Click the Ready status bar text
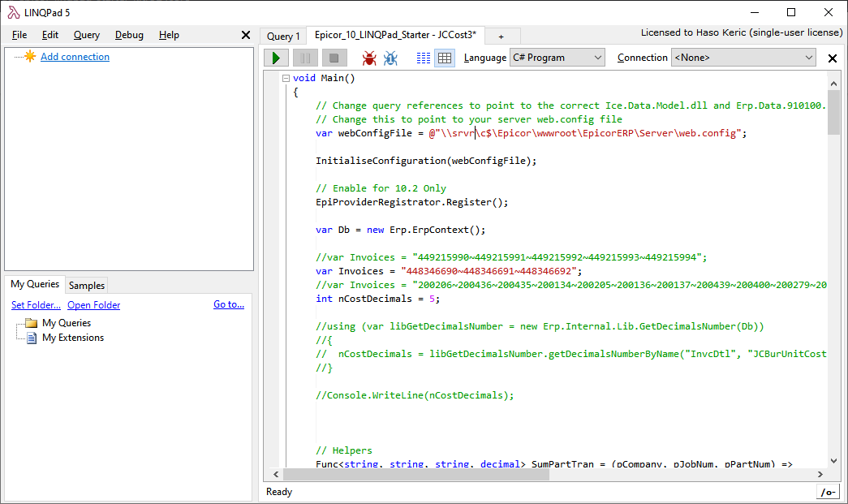This screenshot has width=848, height=504. [279, 492]
